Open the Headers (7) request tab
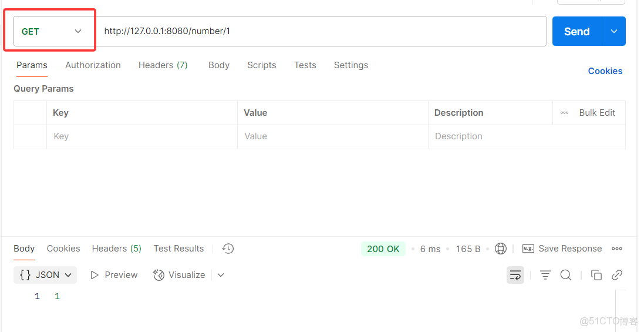Viewport: 644px width, 332px height. click(163, 65)
